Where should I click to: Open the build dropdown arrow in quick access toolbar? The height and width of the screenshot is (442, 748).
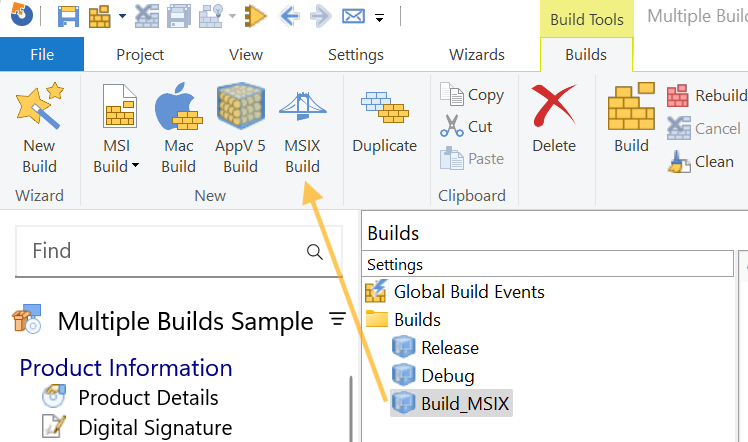point(123,17)
